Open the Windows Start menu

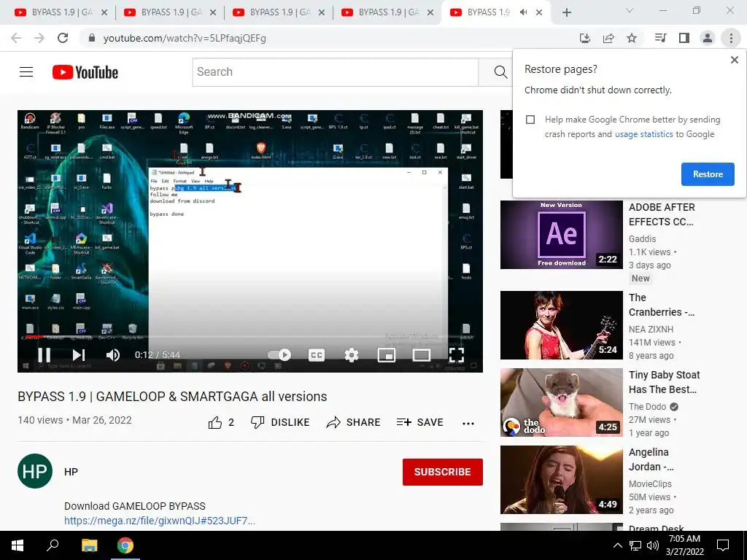pyautogui.click(x=18, y=545)
